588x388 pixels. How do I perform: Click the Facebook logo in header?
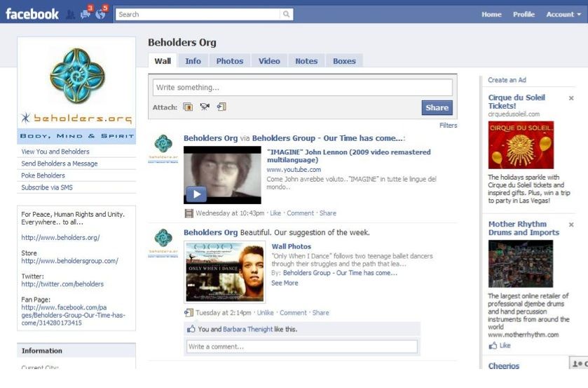pyautogui.click(x=32, y=14)
